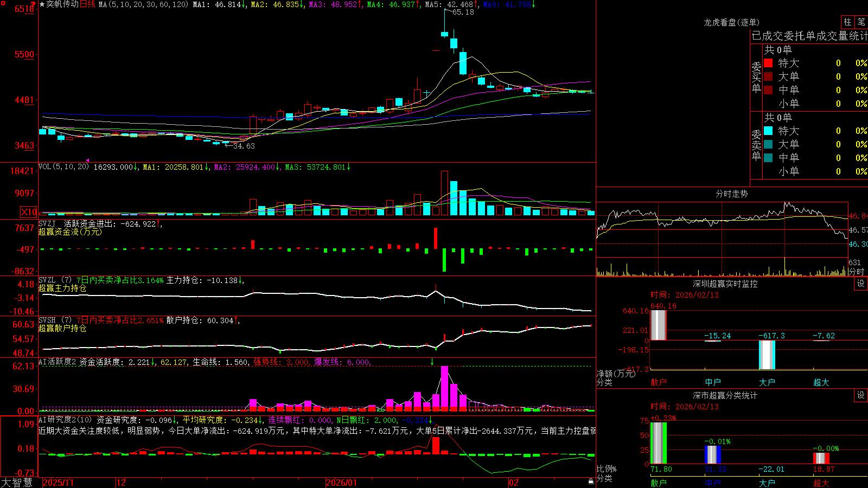Click the green 散户 bar in 分类统计
868x488 pixels.
[x=658, y=443]
